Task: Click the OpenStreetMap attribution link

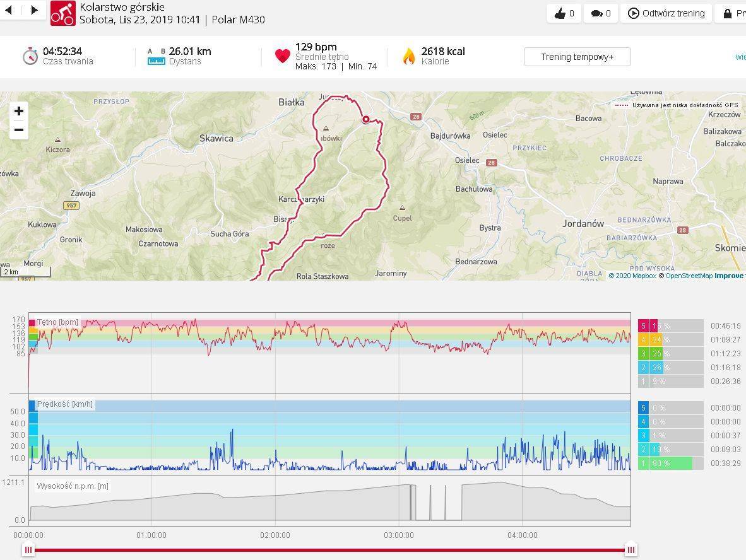Action: [689, 276]
